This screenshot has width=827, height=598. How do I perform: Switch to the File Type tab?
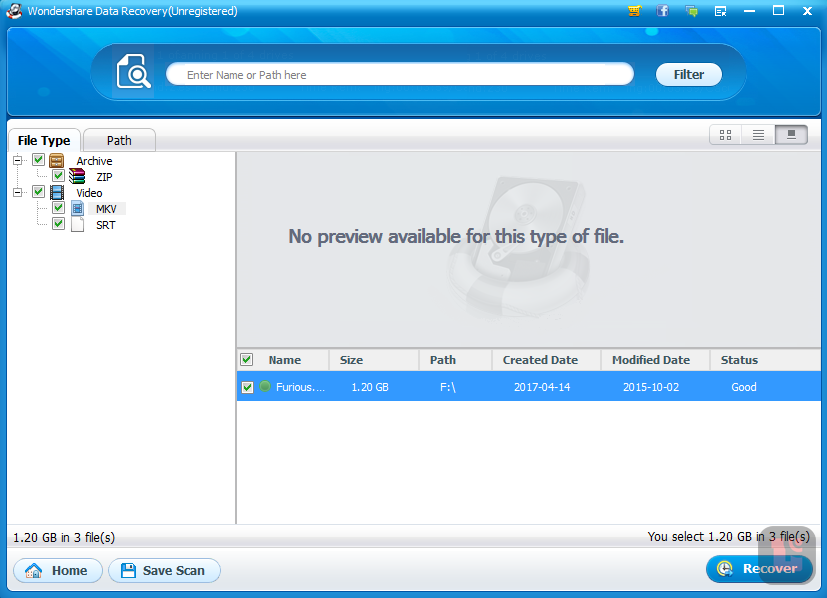(x=44, y=140)
